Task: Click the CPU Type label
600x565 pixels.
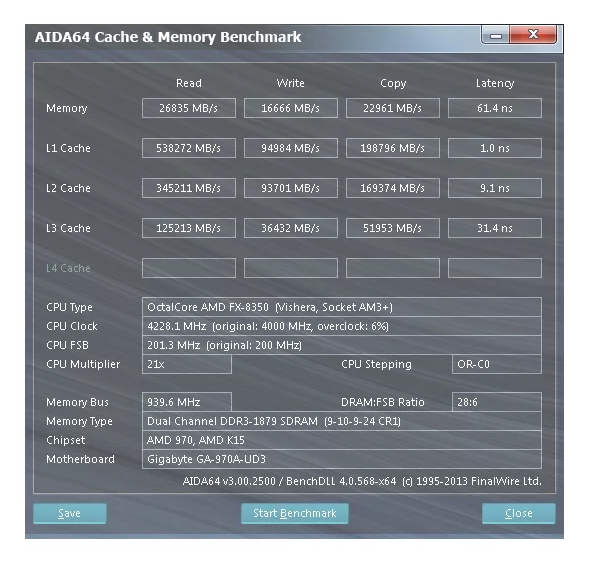Action: coord(69,308)
